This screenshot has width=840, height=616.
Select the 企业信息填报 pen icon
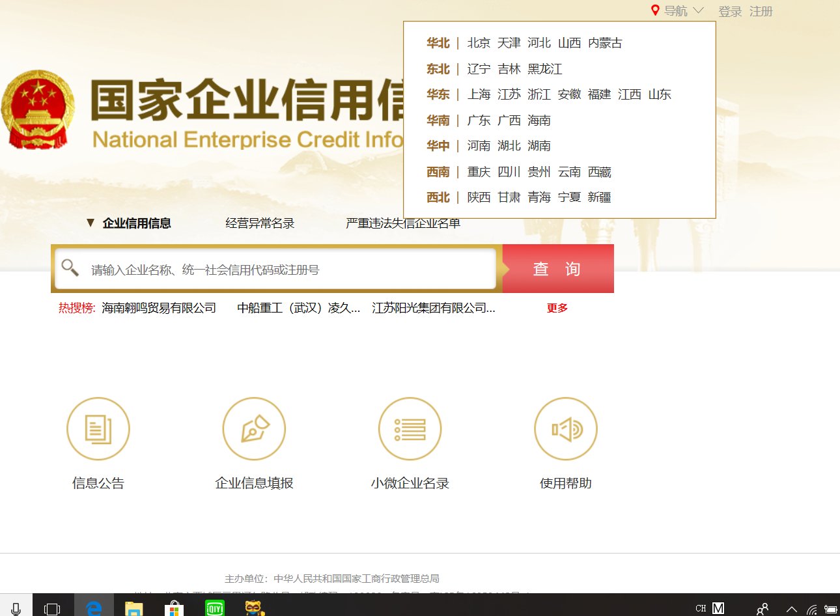(x=254, y=428)
